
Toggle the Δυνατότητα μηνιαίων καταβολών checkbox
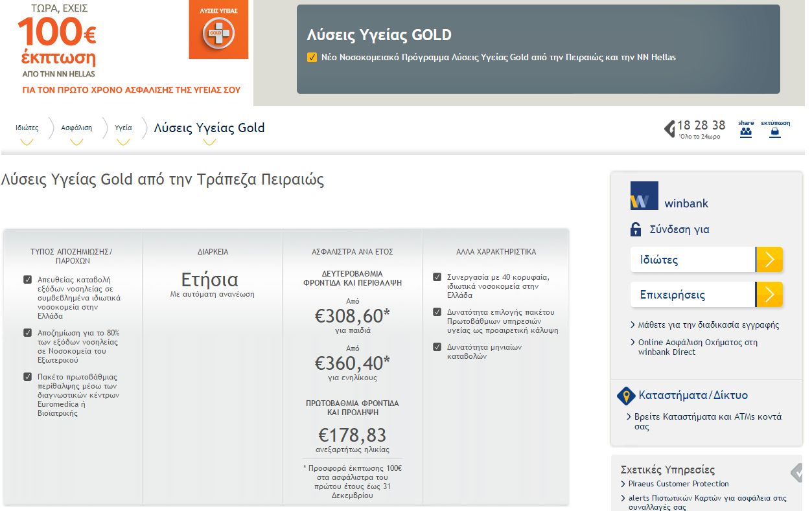coord(437,347)
